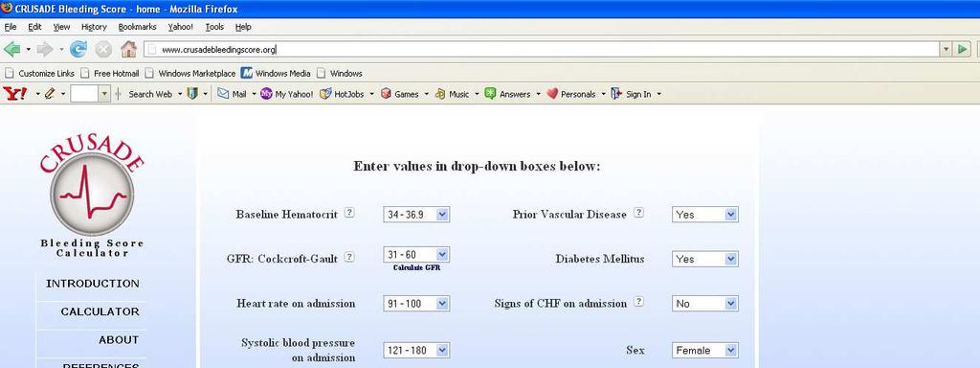Open the Diabetes Mellitus dropdown
This screenshot has height=368, width=980.
point(705,259)
